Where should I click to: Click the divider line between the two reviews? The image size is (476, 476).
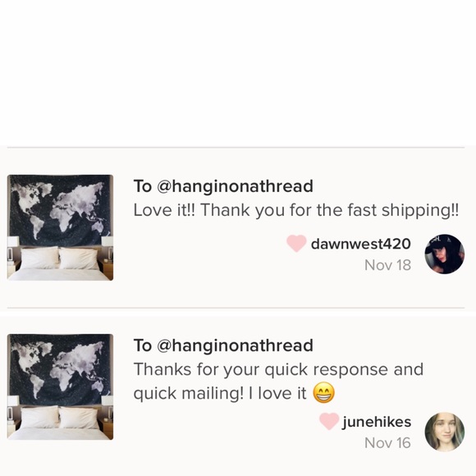coord(236,308)
